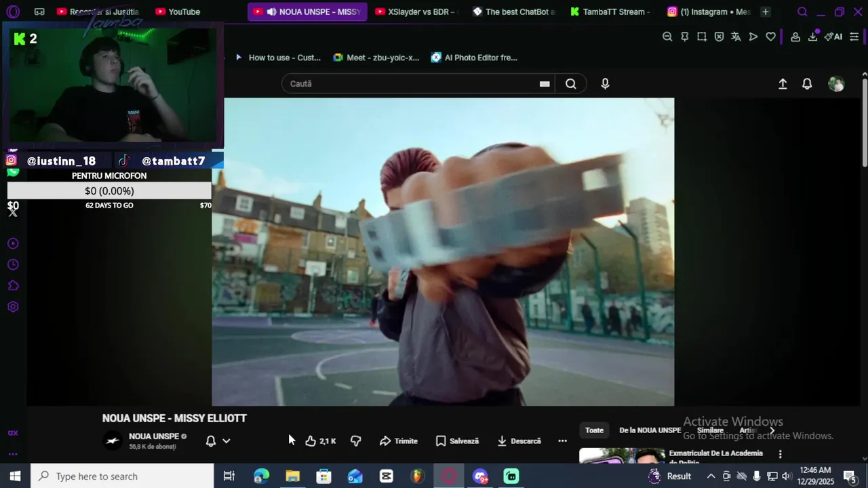The height and width of the screenshot is (488, 868).
Task: Open the NOUA UNSPE channel avatar
Action: pyautogui.click(x=113, y=441)
